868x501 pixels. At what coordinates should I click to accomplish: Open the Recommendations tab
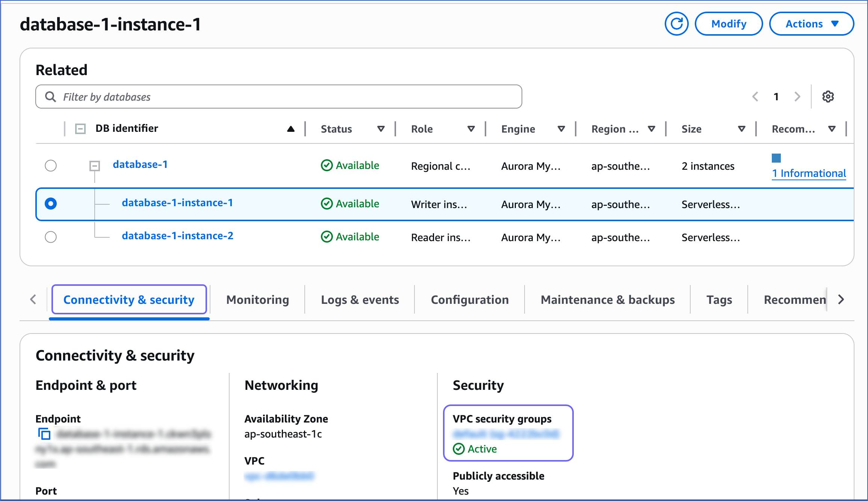[x=795, y=299]
